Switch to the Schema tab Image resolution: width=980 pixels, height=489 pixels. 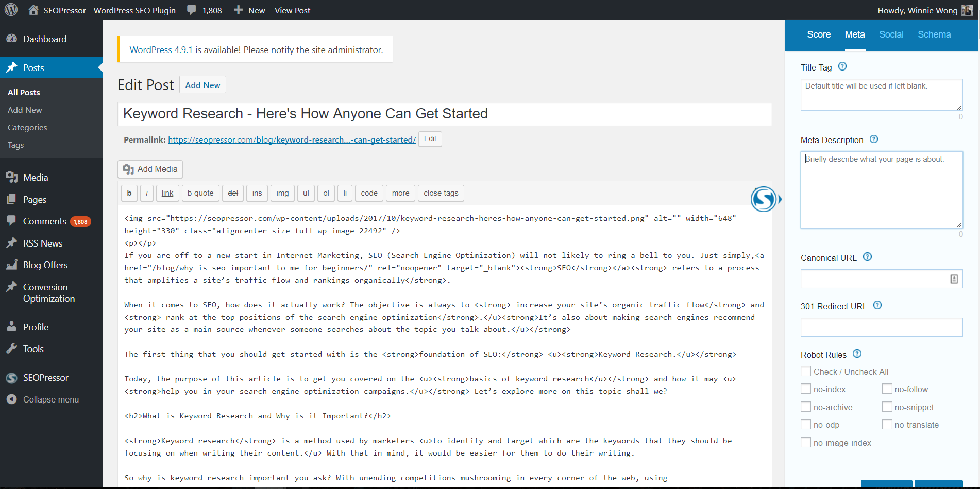coord(934,34)
